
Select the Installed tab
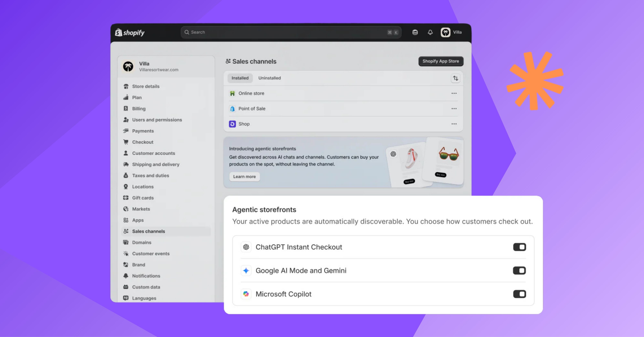pos(240,78)
